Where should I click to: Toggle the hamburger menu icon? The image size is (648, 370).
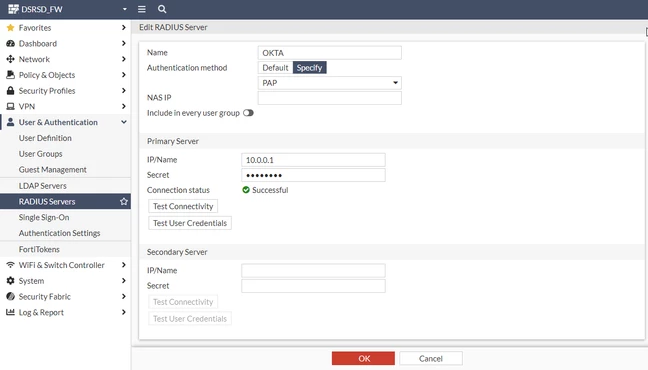tap(142, 9)
